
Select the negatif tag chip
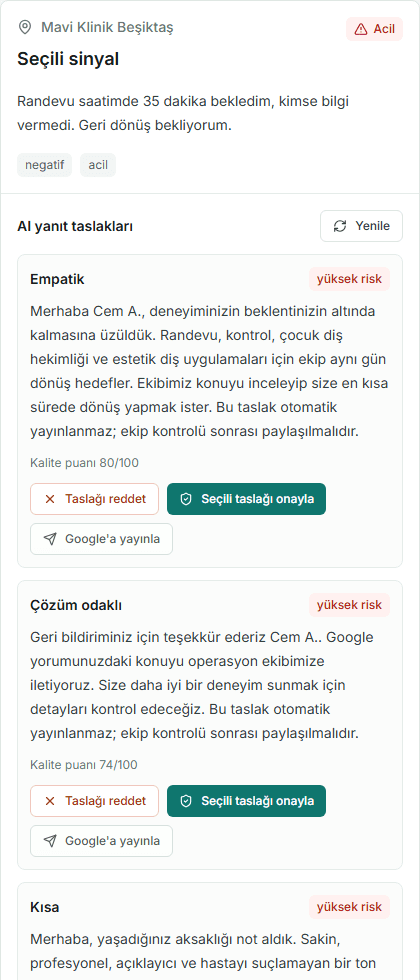tap(44, 166)
